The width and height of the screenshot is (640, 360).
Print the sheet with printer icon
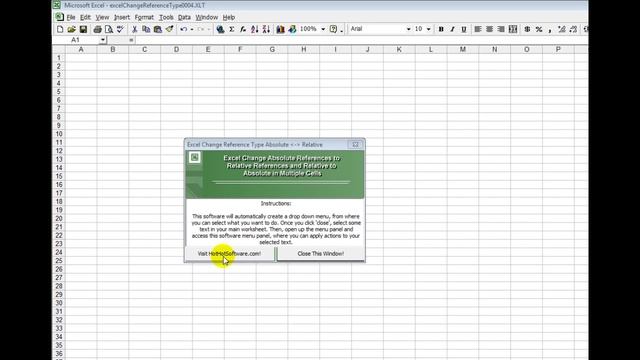click(97, 29)
